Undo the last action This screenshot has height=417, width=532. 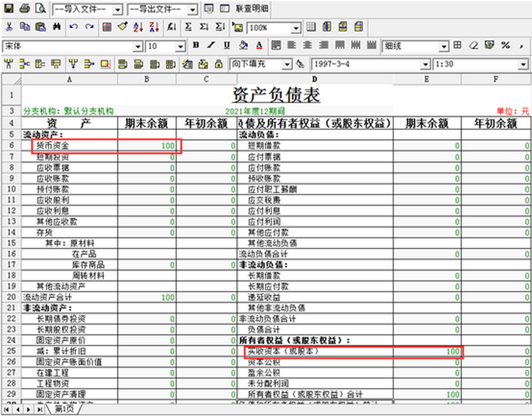[x=73, y=27]
